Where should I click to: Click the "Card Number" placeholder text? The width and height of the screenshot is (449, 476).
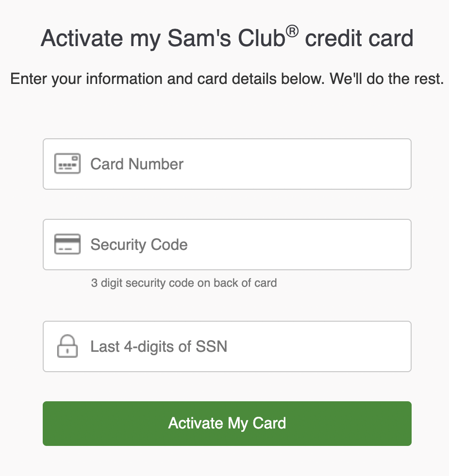click(x=137, y=164)
